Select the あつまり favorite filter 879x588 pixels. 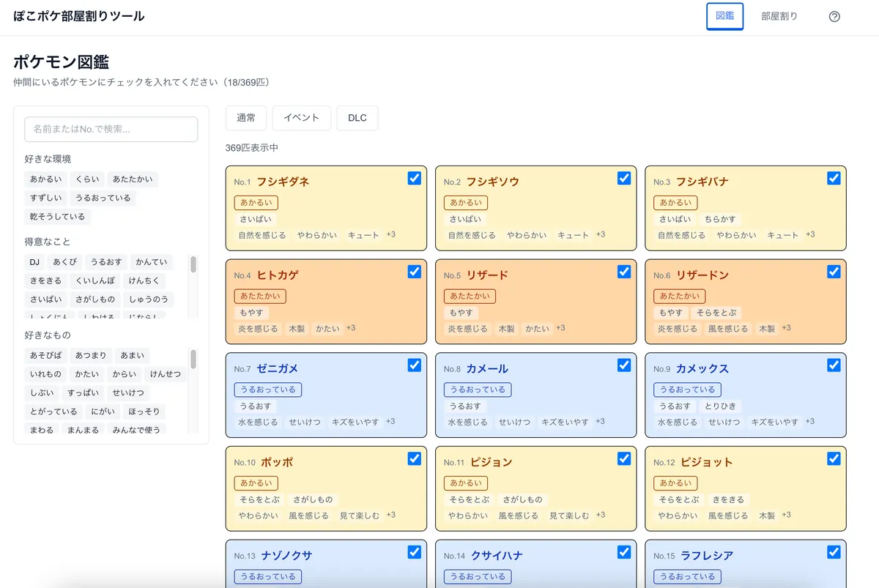pos(91,355)
